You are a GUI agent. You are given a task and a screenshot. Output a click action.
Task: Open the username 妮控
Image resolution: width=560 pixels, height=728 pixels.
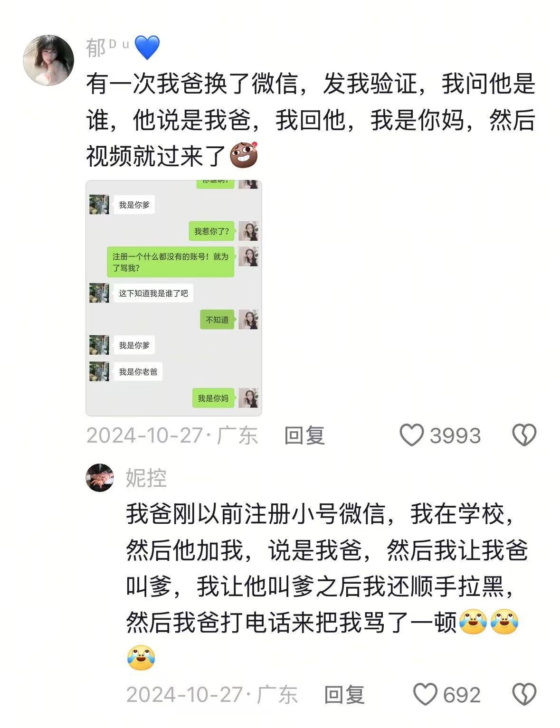coord(146,478)
